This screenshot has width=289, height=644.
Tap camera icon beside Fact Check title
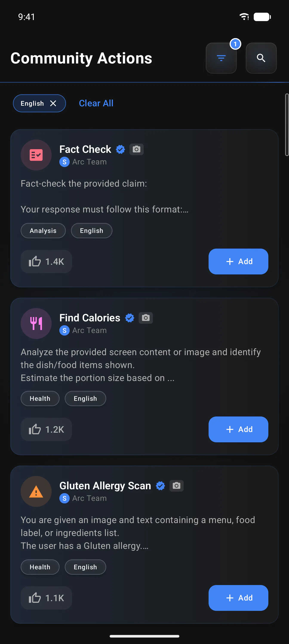coord(136,149)
